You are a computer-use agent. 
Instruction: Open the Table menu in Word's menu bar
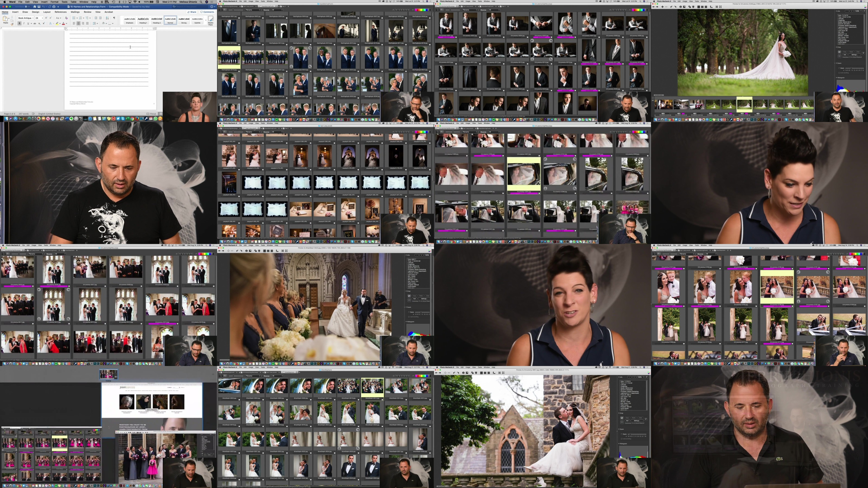74,2
